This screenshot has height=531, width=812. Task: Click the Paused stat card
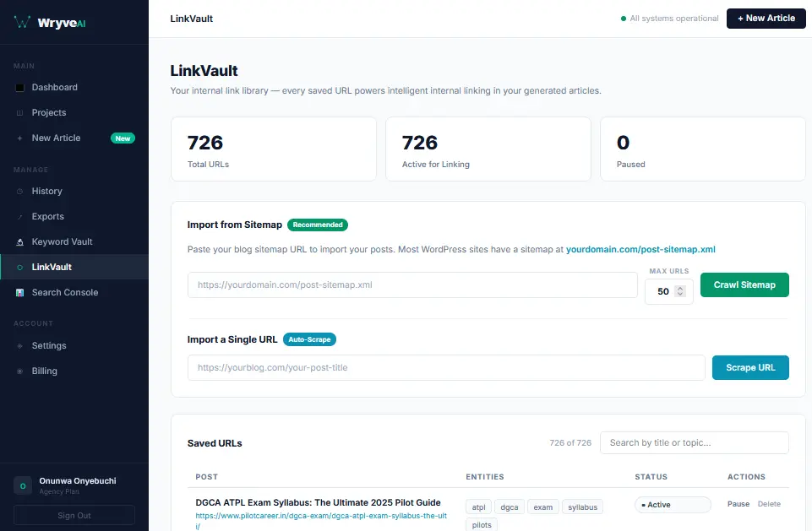[x=703, y=149]
